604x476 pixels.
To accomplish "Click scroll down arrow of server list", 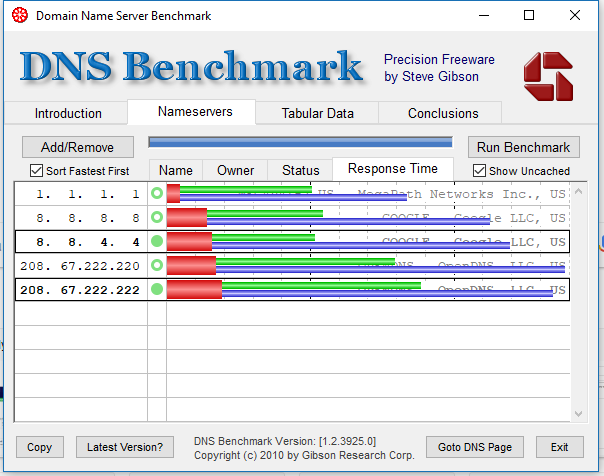I will click(x=578, y=414).
